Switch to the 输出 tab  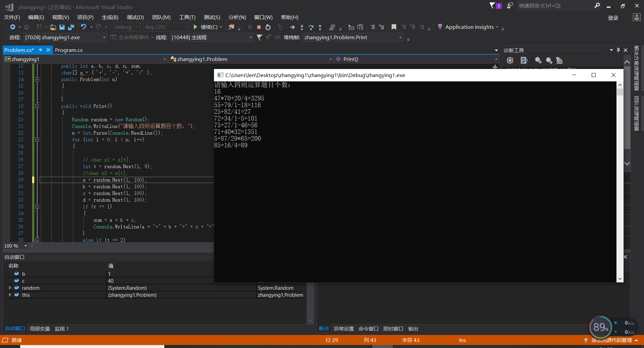tap(413, 329)
